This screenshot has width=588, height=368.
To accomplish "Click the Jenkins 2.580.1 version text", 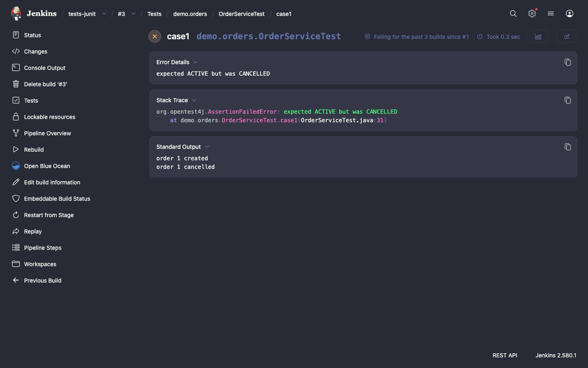I will coord(556,355).
